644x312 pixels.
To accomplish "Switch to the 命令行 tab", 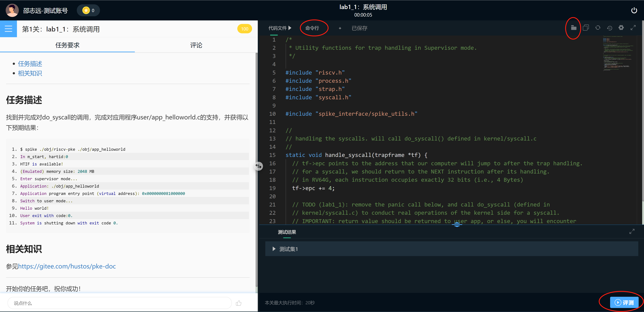I will coord(312,28).
